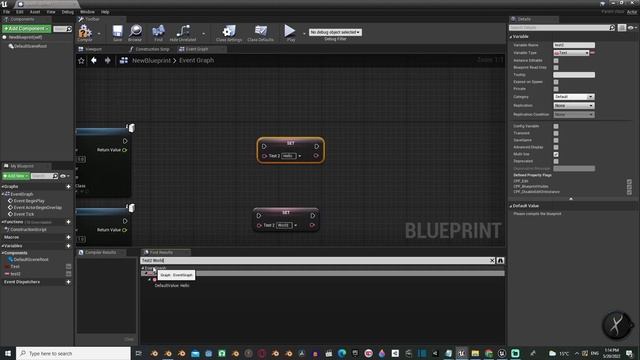Toggle Expose on Spawn checkbox
Image resolution: width=640 pixels, height=360 pixels.
[x=556, y=82]
